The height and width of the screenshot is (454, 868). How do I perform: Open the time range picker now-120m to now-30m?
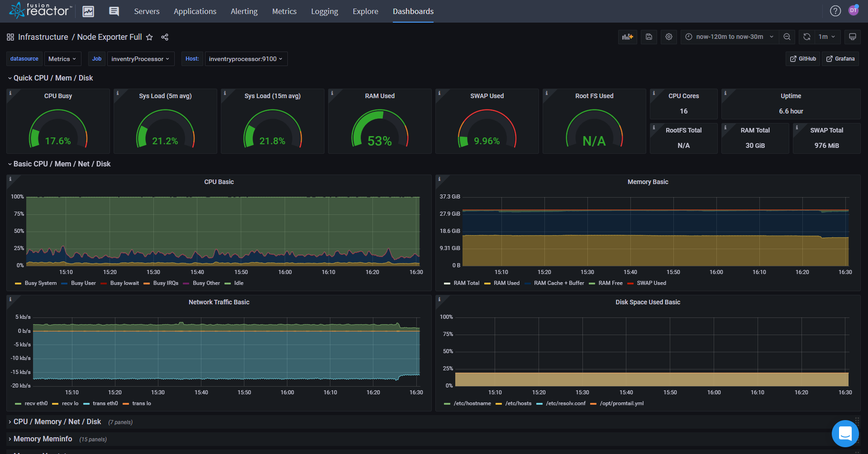click(x=730, y=37)
